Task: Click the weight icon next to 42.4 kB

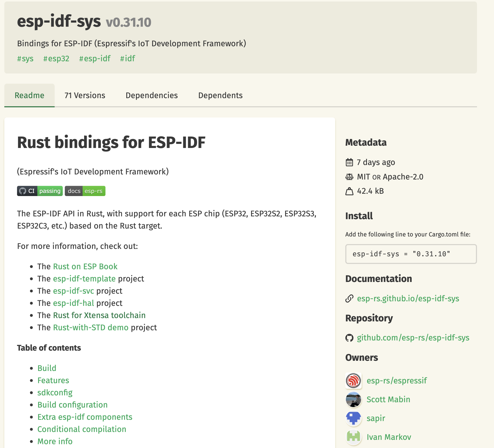Action: (349, 191)
